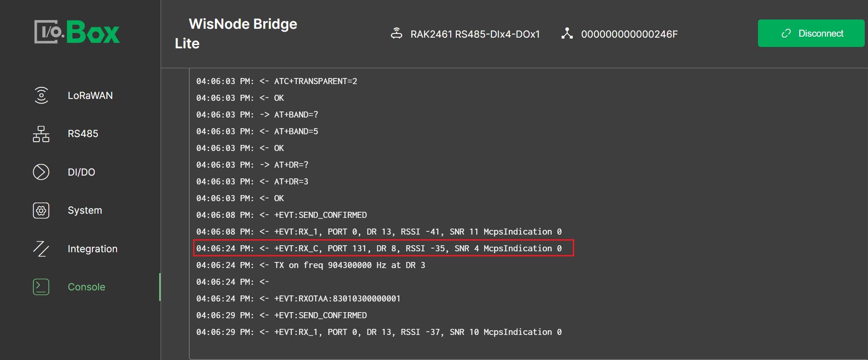Click the 000000000000246F device EUI text
The image size is (868, 360).
630,33
